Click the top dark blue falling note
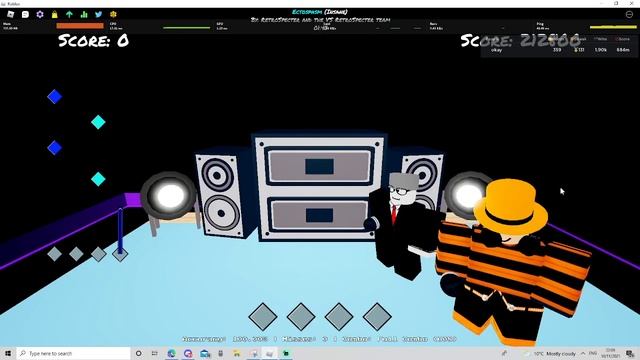The height and width of the screenshot is (360, 640). coord(54,97)
